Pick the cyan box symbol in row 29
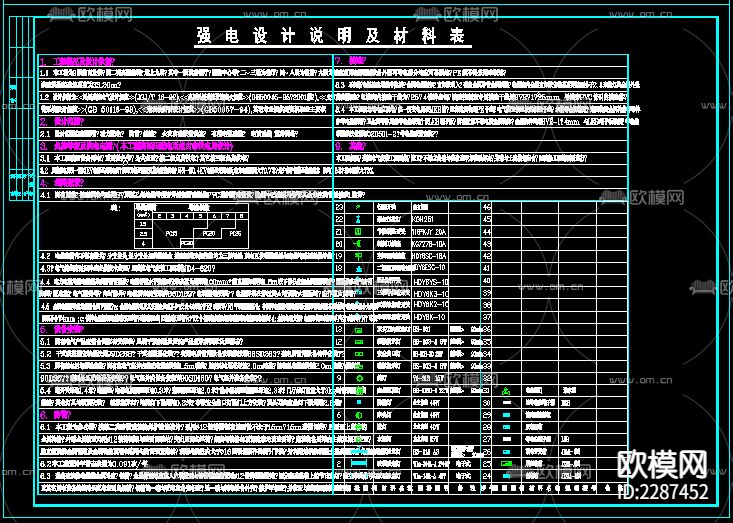The width and height of the screenshot is (733, 523). (x=506, y=415)
